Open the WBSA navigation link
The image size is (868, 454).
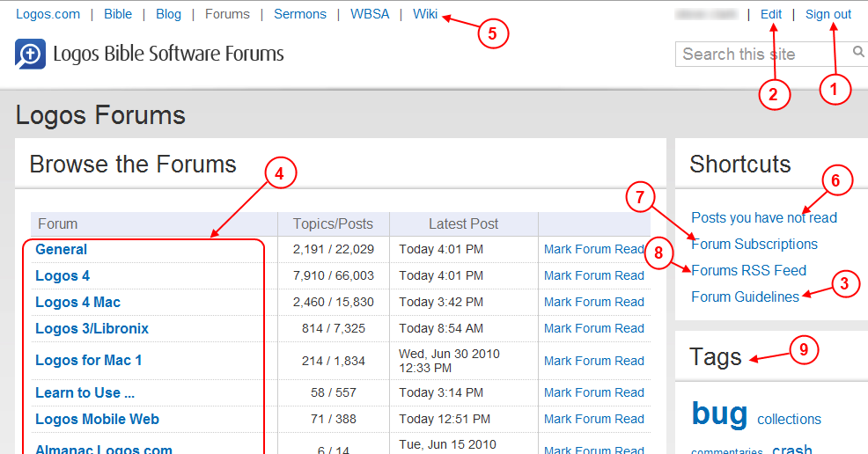tap(369, 14)
